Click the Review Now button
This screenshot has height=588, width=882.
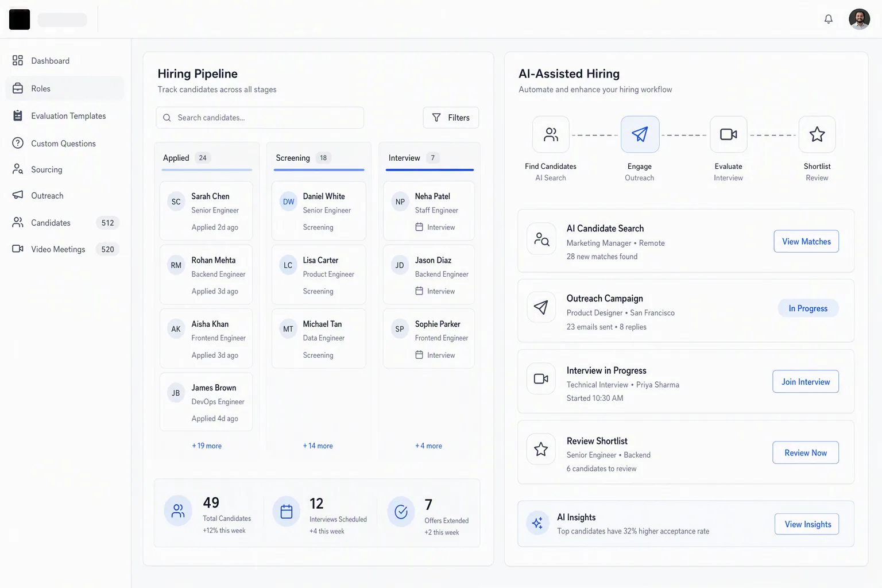click(x=806, y=452)
